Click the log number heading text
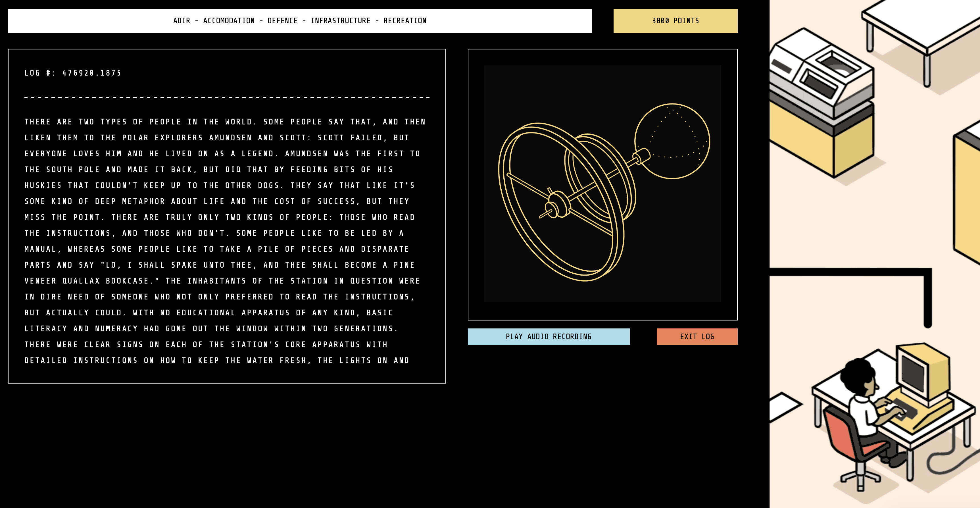The width and height of the screenshot is (980, 508). (x=73, y=73)
